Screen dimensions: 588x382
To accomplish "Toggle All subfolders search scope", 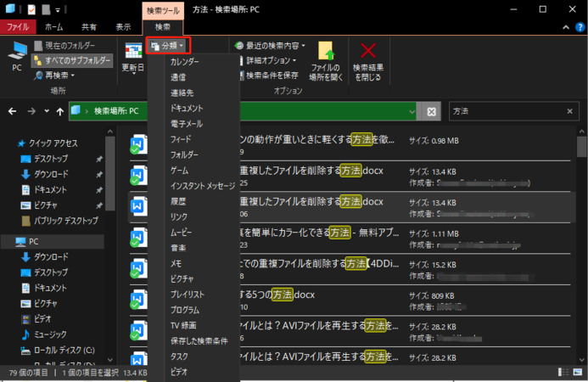I will click(72, 60).
